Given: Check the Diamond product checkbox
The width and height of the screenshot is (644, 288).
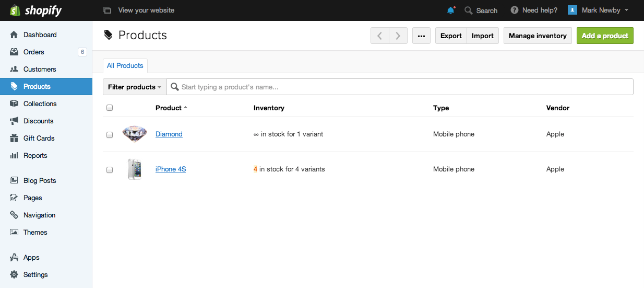Looking at the screenshot, I should click(110, 134).
